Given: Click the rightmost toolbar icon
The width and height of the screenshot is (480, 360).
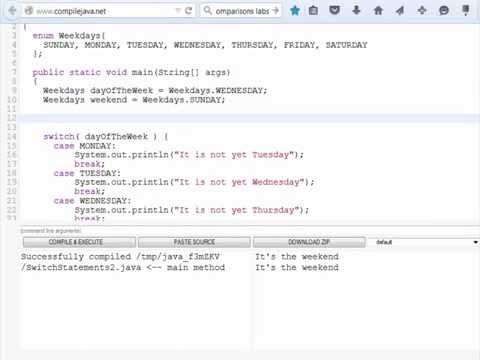Looking at the screenshot, I should [466, 10].
